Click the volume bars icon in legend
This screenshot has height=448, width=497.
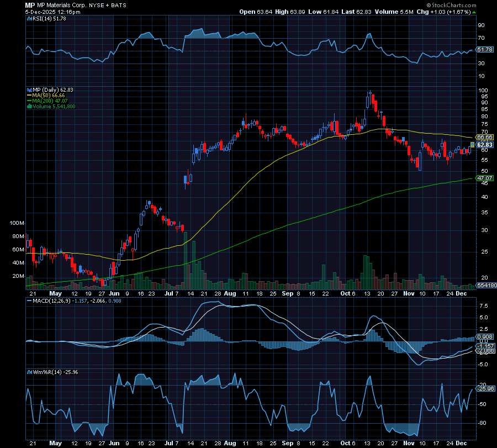(x=30, y=107)
